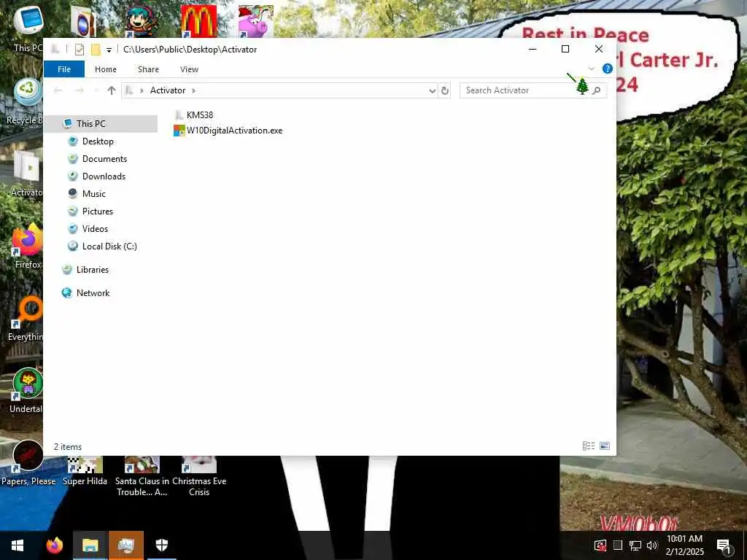Open the network tray icon
This screenshot has width=747, height=560.
[x=635, y=545]
